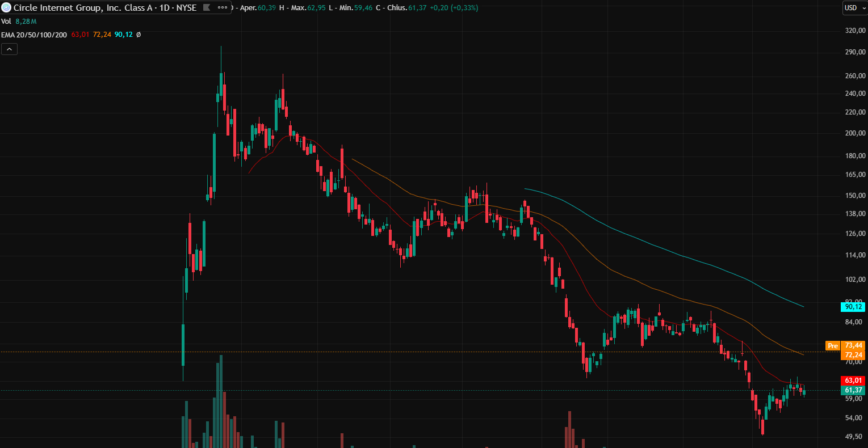The image size is (868, 448).
Task: Click the red 63,01 value in EMA legend
Action: pyautogui.click(x=81, y=35)
